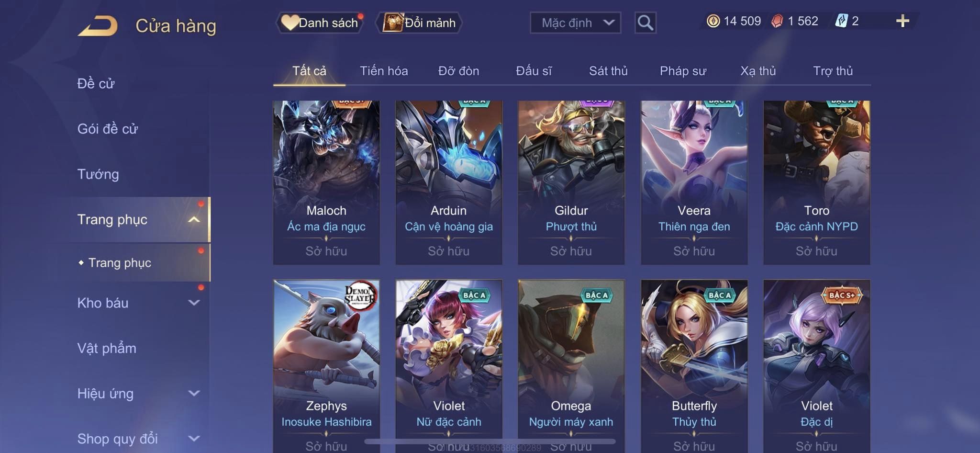Click the back arrow icon next to Cửa hàng
This screenshot has height=453, width=980.
[98, 26]
